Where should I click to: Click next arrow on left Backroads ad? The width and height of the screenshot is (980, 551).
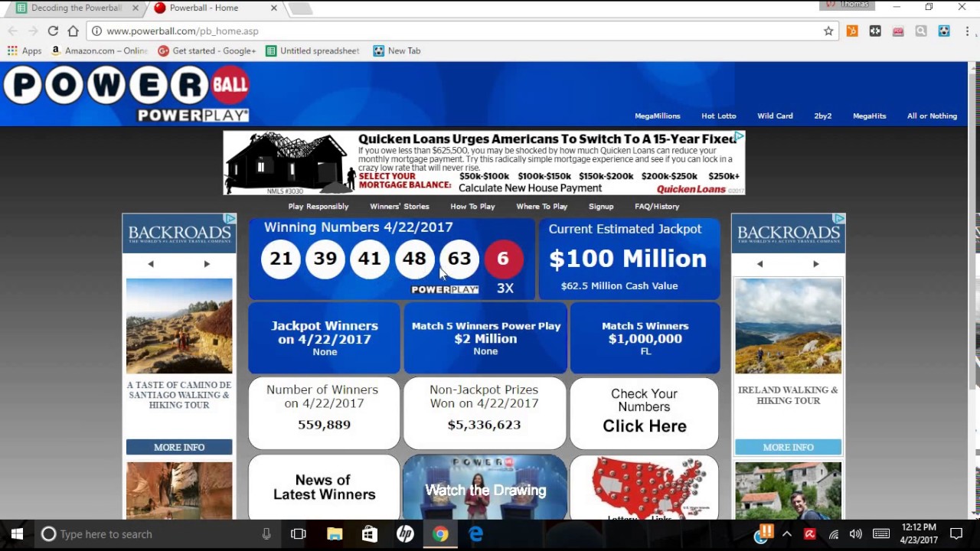pyautogui.click(x=207, y=263)
